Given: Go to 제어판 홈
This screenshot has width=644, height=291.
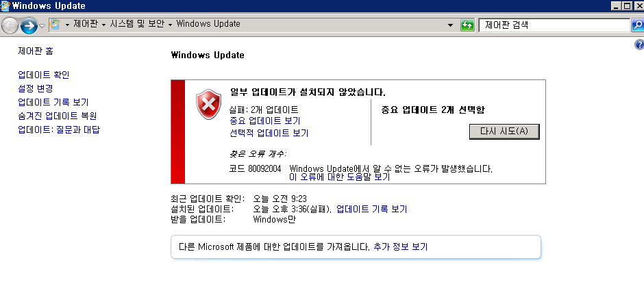Looking at the screenshot, I should (x=36, y=51).
